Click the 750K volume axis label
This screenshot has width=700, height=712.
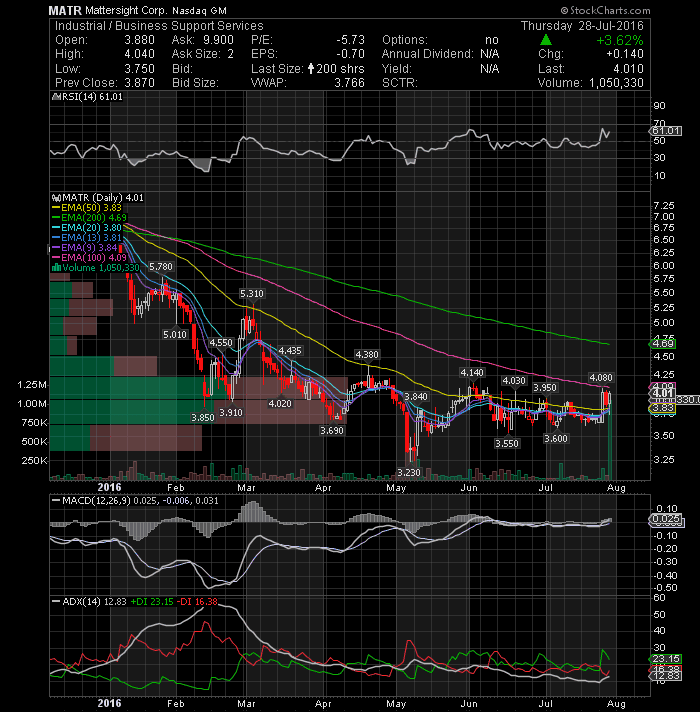34,423
